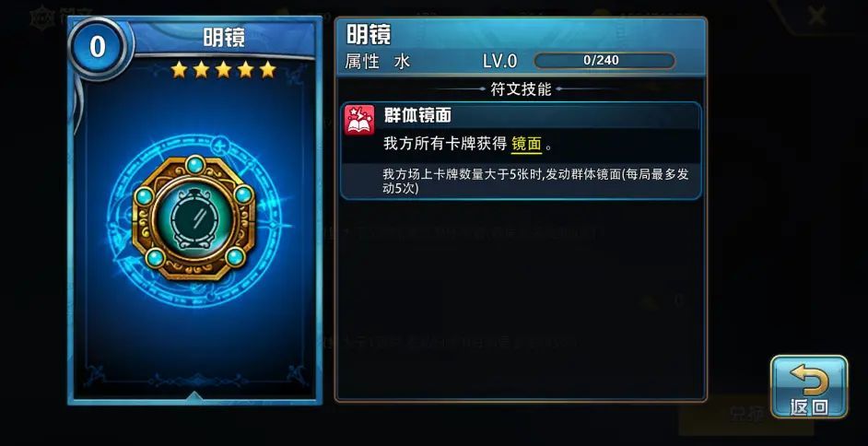This screenshot has width=868, height=446.
Task: Select the 符文技能 section heading
Action: pos(521,88)
